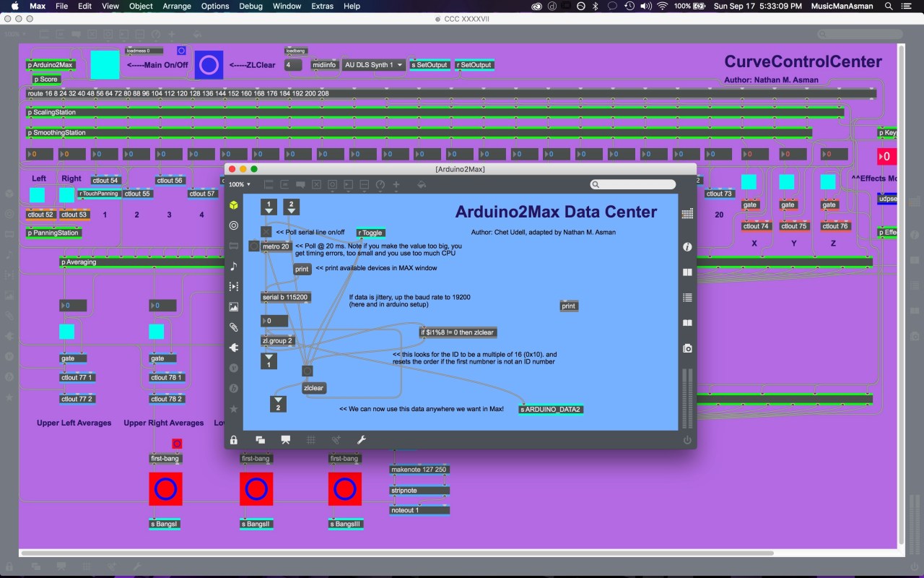924x578 pixels.
Task: Click the camera snapshots icon
Action: pos(687,348)
